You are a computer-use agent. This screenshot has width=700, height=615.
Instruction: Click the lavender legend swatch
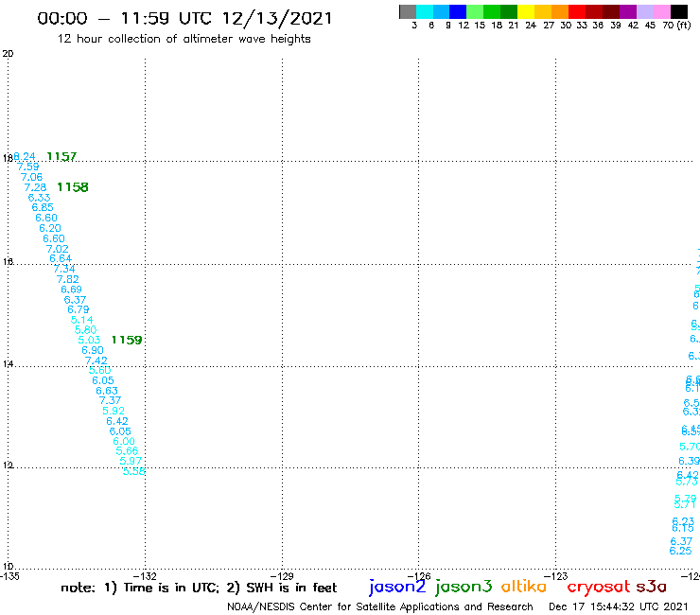(644, 11)
